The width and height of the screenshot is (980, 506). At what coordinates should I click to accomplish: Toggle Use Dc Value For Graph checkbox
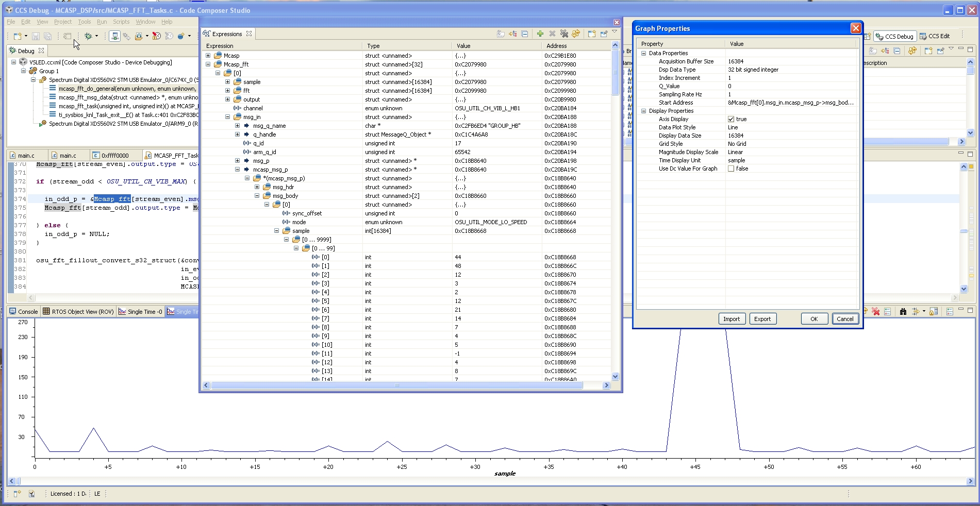[731, 168]
